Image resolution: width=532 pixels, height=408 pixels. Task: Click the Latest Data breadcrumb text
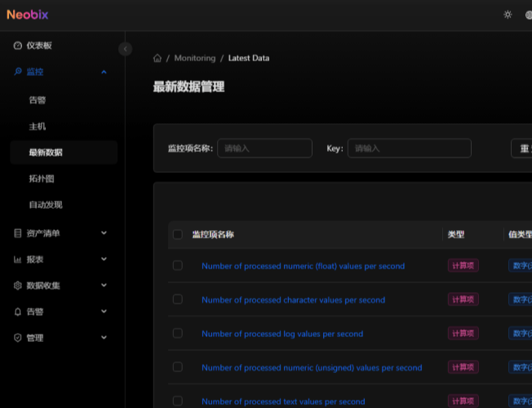click(x=249, y=58)
